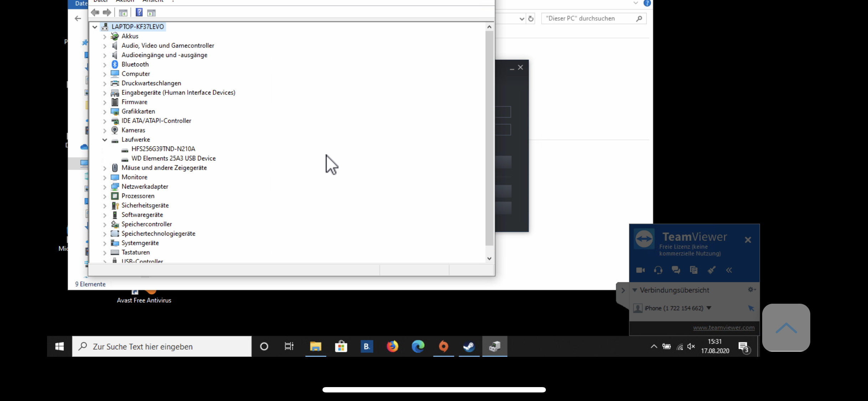Click the Windows taskbar search box
The height and width of the screenshot is (401, 868).
coord(162,346)
